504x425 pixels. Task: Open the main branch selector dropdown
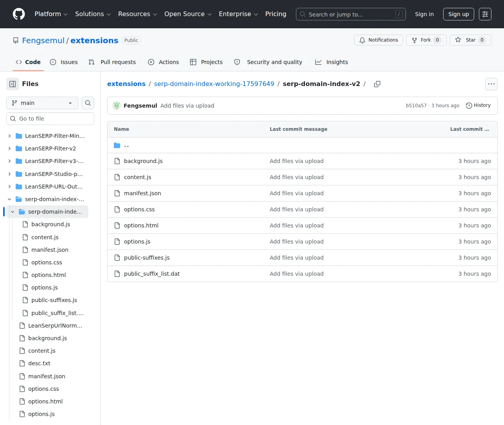(42, 103)
